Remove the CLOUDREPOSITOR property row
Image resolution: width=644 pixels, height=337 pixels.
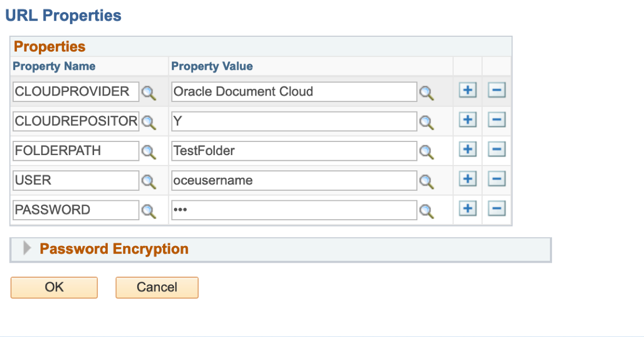tap(496, 120)
